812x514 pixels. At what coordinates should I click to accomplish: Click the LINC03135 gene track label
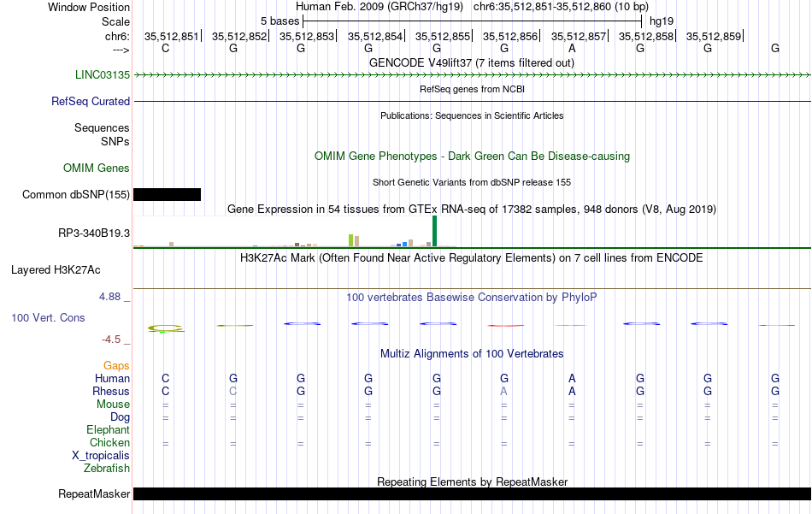(103, 74)
